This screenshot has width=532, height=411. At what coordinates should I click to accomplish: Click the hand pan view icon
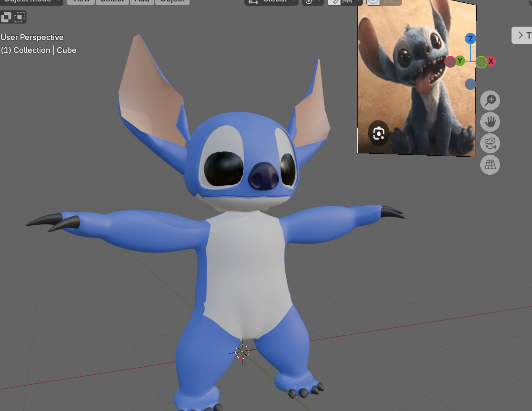click(490, 122)
